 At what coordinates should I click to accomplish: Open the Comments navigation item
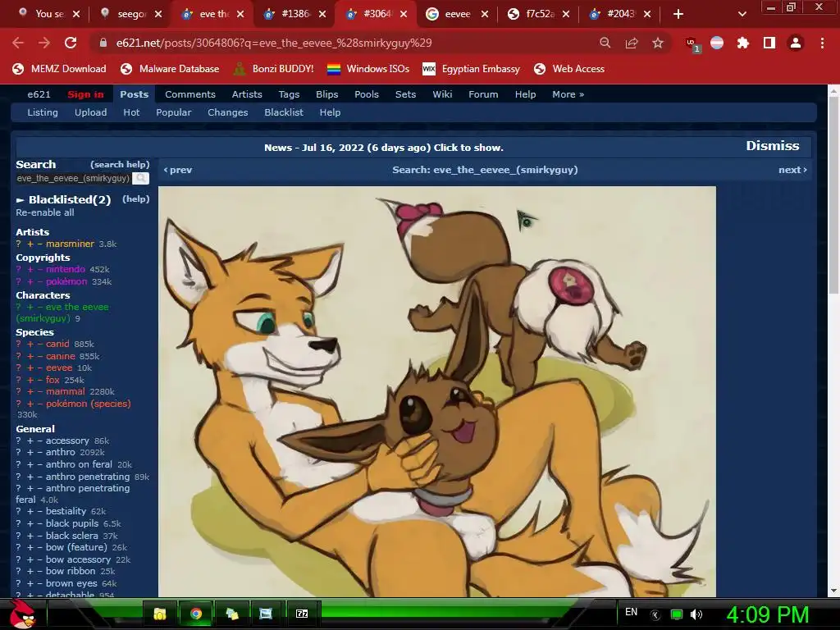click(x=190, y=94)
